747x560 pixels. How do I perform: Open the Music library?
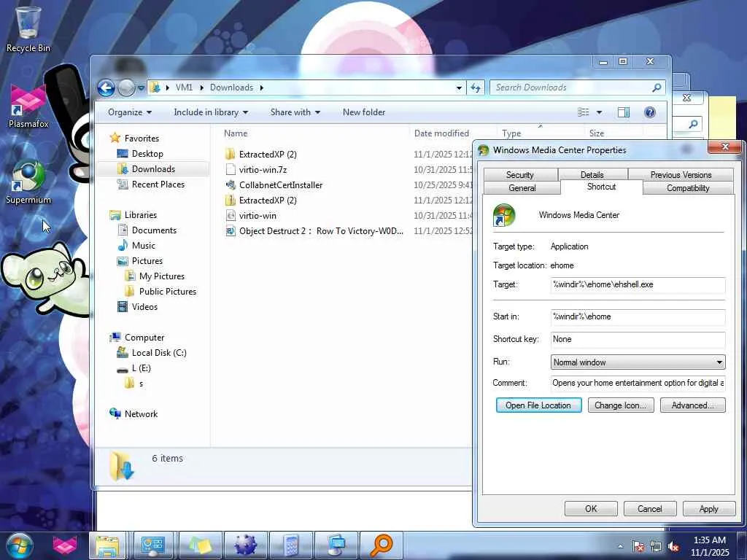[x=143, y=246]
